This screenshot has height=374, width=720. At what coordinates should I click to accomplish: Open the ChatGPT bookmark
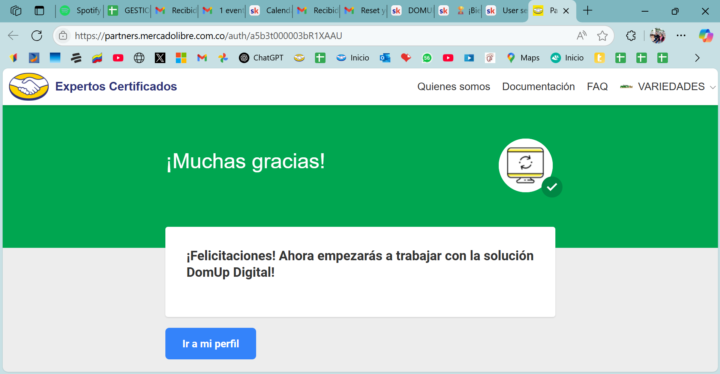(261, 58)
